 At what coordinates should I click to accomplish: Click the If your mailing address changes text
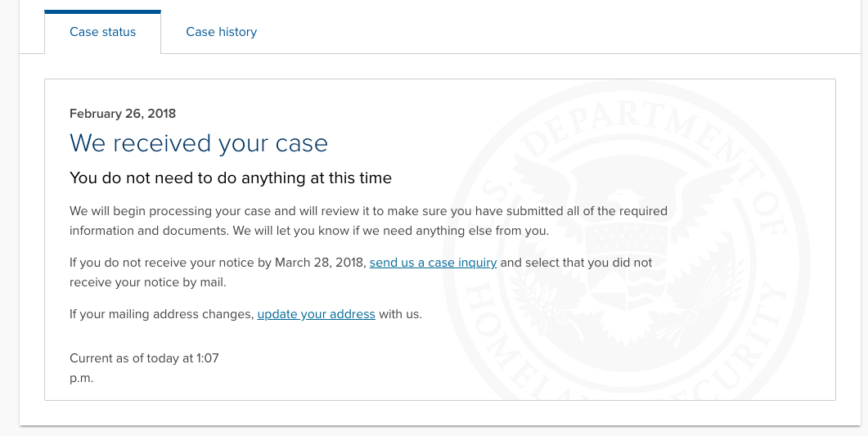(x=162, y=314)
